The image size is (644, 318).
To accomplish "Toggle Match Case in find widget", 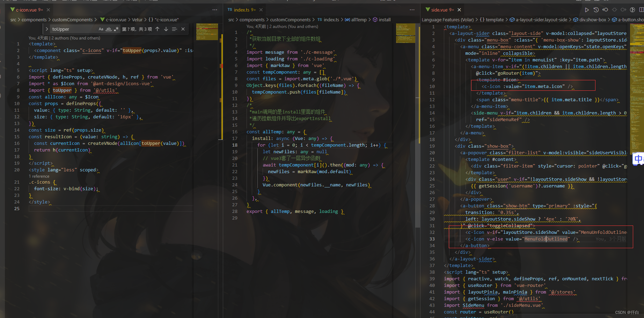I will tap(101, 29).
